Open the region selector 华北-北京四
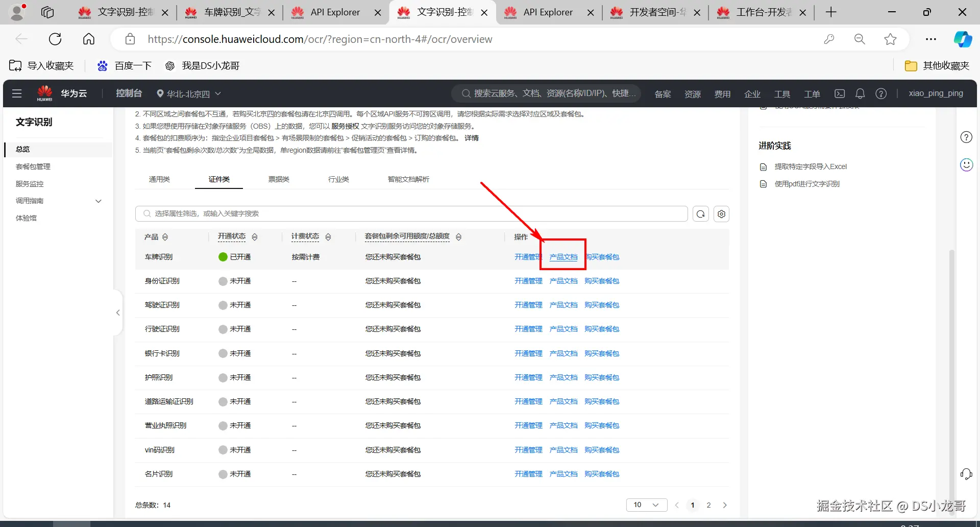Screen dimensions: 980x527 [188, 94]
